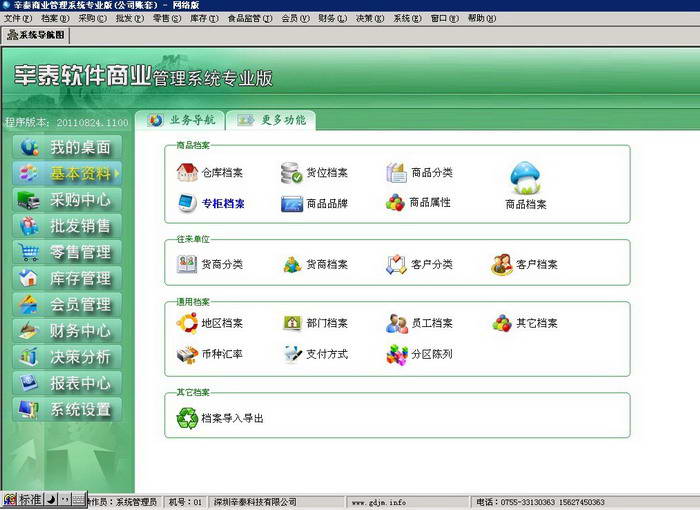Open the 文件 menu
700x510 pixels.
click(x=18, y=18)
